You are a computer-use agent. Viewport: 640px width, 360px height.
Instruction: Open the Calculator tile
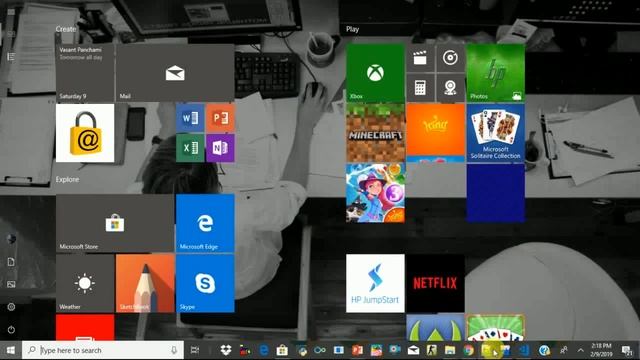coord(420,88)
